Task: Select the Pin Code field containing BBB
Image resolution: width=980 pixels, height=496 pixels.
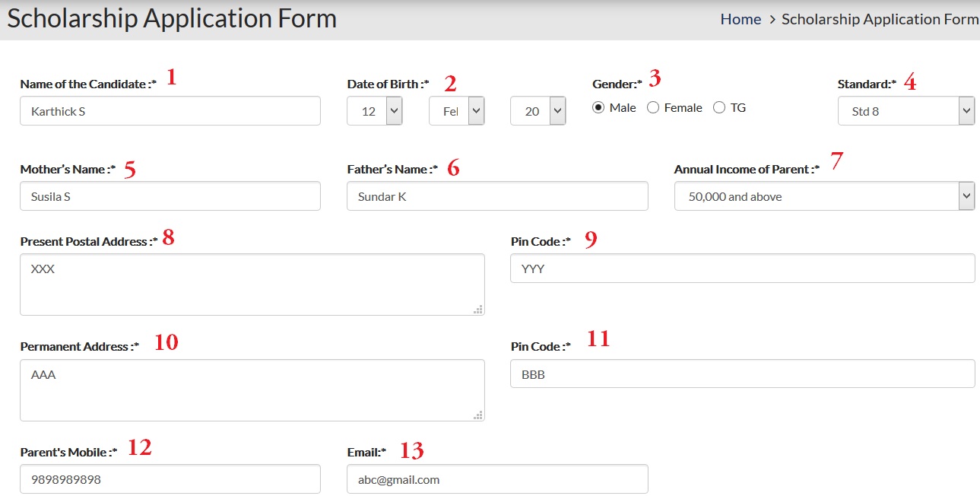Action: 742,374
